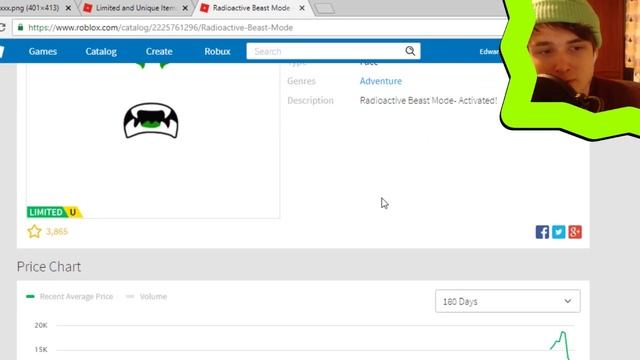Click the 15K axis label

click(x=41, y=349)
